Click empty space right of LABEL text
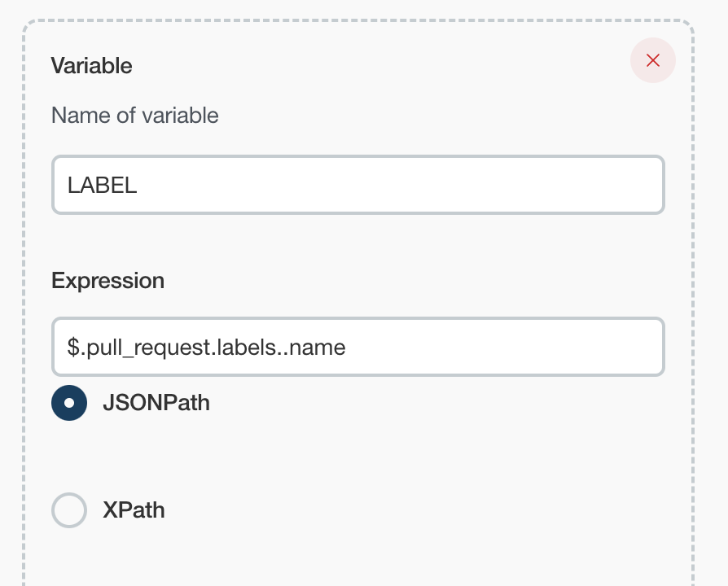The width and height of the screenshot is (728, 586). [407, 186]
